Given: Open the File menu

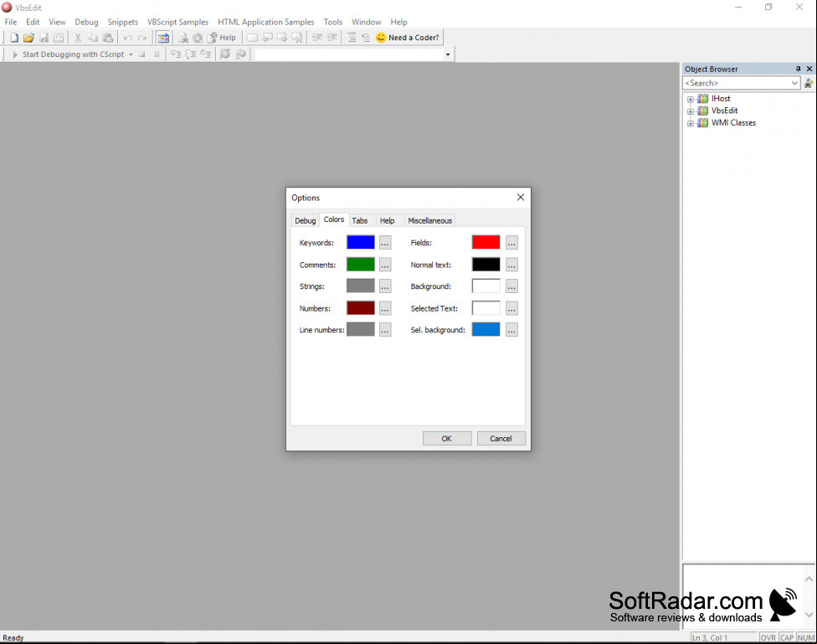Looking at the screenshot, I should click(x=10, y=22).
